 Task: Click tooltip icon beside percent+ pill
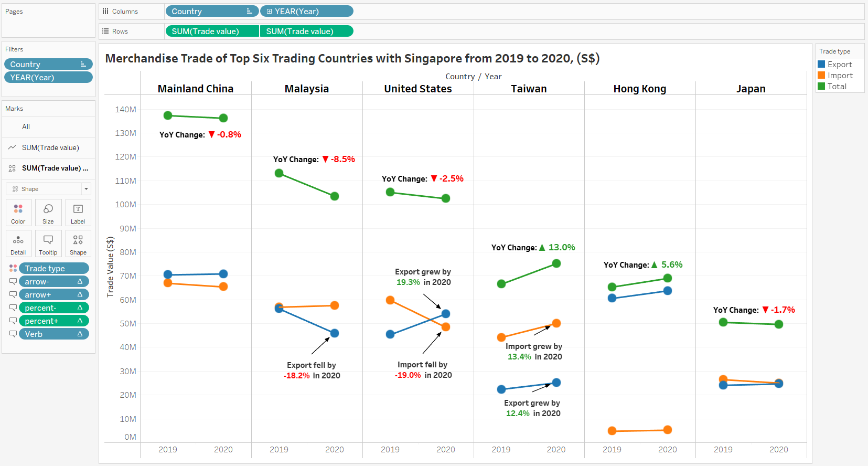coord(13,321)
